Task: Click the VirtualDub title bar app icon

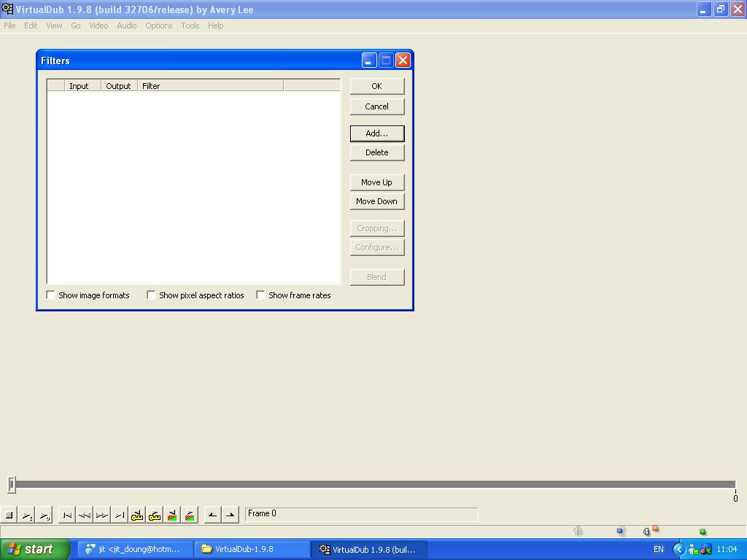Action: tap(7, 9)
